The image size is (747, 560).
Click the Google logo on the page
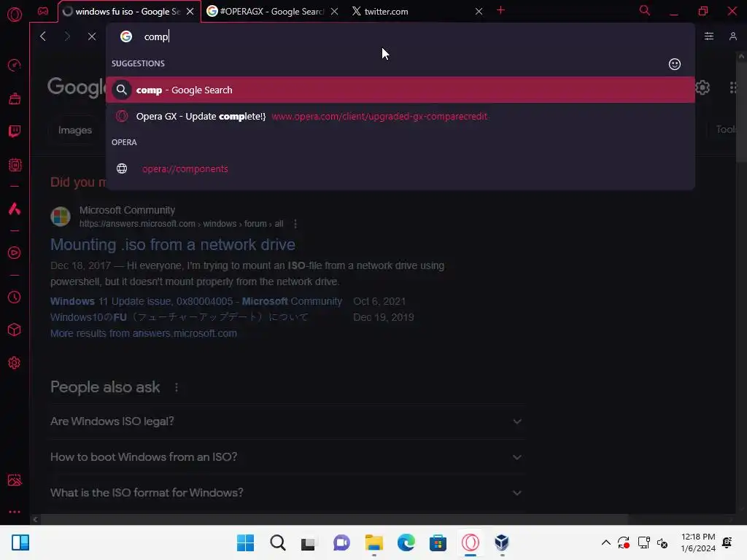77,87
